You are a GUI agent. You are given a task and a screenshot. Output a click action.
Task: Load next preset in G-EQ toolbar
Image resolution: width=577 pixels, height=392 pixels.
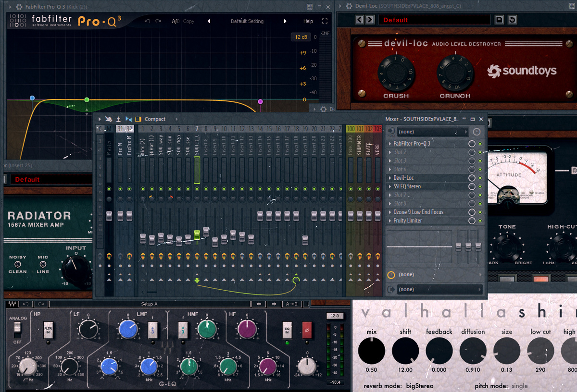[274, 304]
